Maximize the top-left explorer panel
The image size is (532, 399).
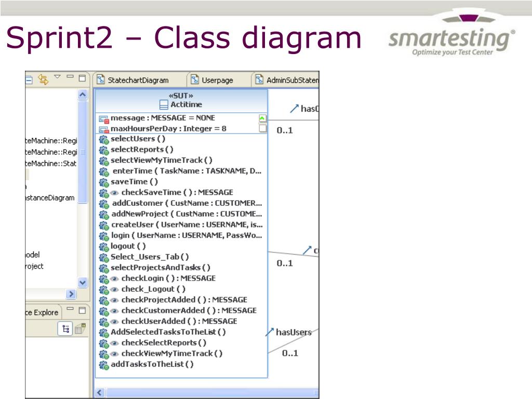pos(82,78)
